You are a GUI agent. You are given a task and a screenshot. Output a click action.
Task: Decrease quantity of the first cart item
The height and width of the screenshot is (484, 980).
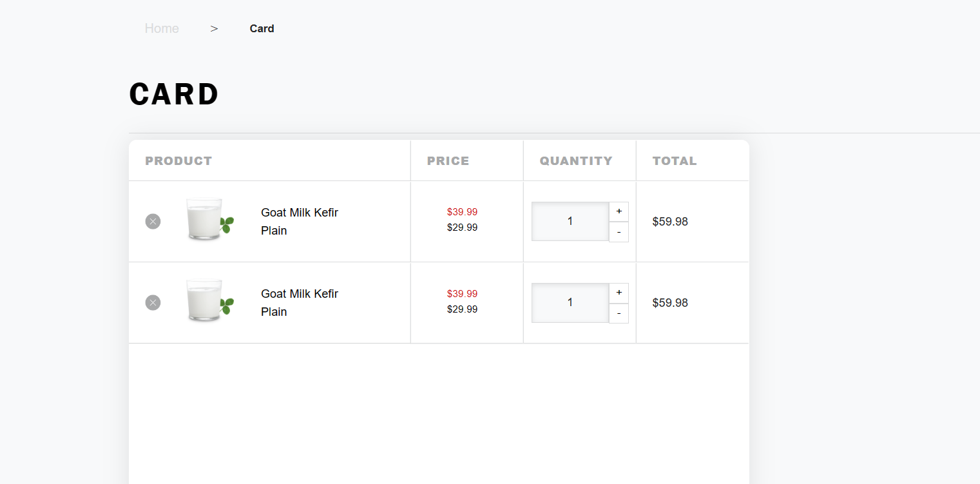[619, 232]
